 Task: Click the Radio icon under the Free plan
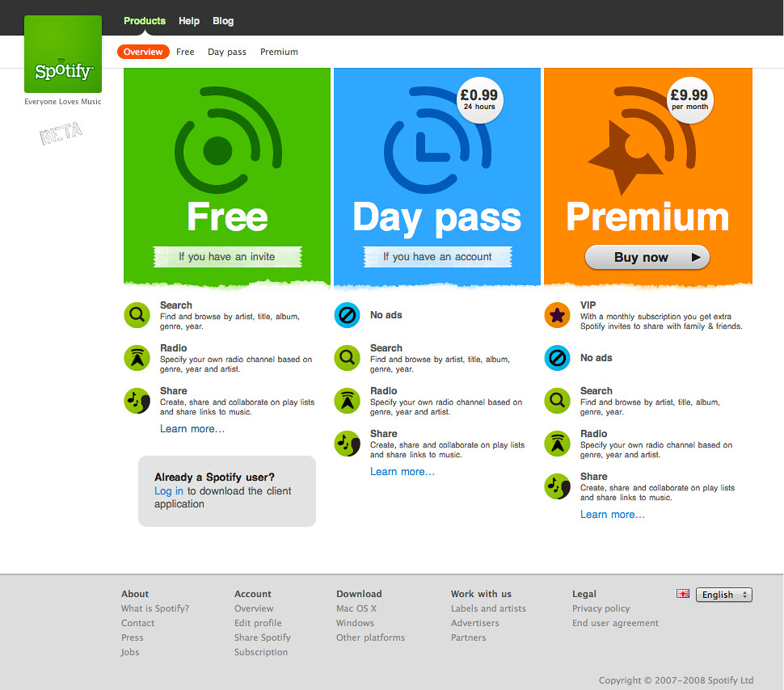pos(137,358)
